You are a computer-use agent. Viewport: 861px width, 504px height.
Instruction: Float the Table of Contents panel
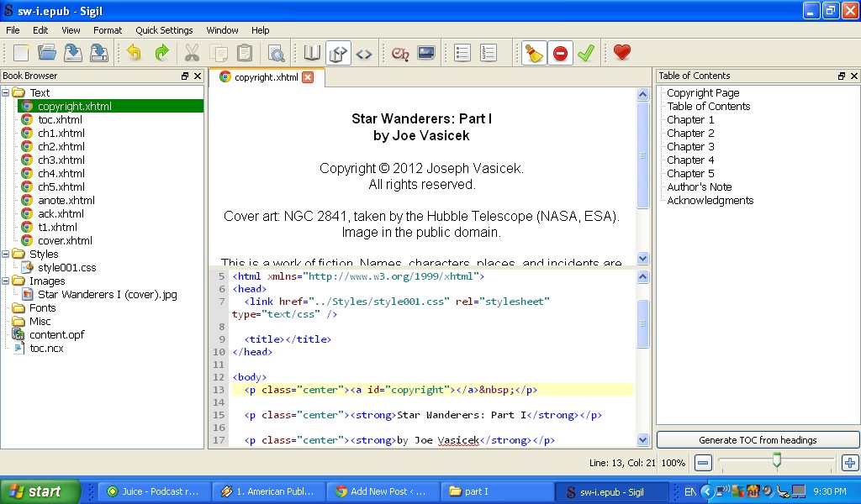pyautogui.click(x=841, y=76)
